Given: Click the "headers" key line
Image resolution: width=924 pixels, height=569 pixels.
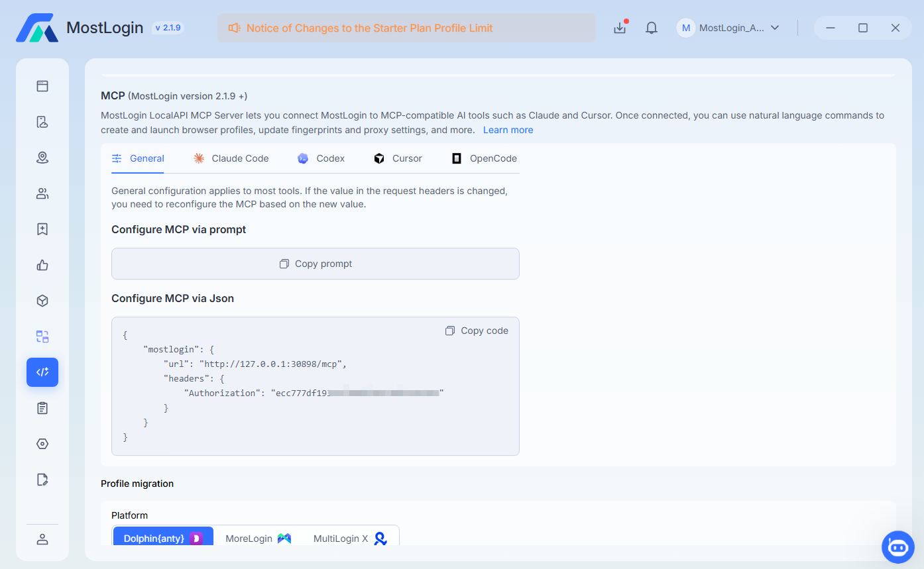Looking at the screenshot, I should coord(194,378).
